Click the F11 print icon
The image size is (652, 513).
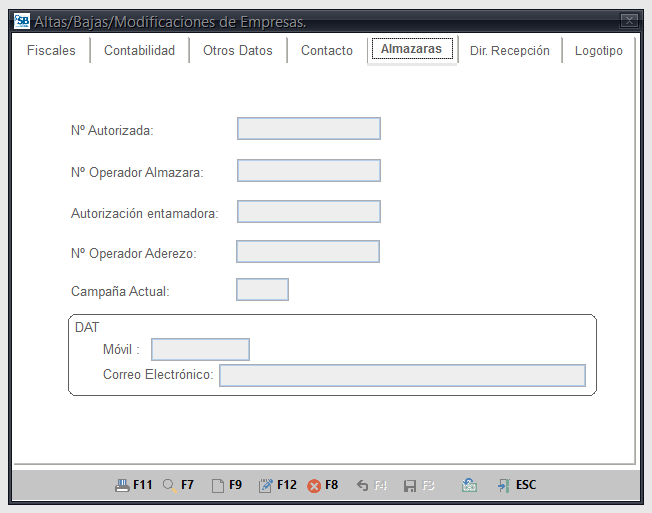tap(122, 485)
